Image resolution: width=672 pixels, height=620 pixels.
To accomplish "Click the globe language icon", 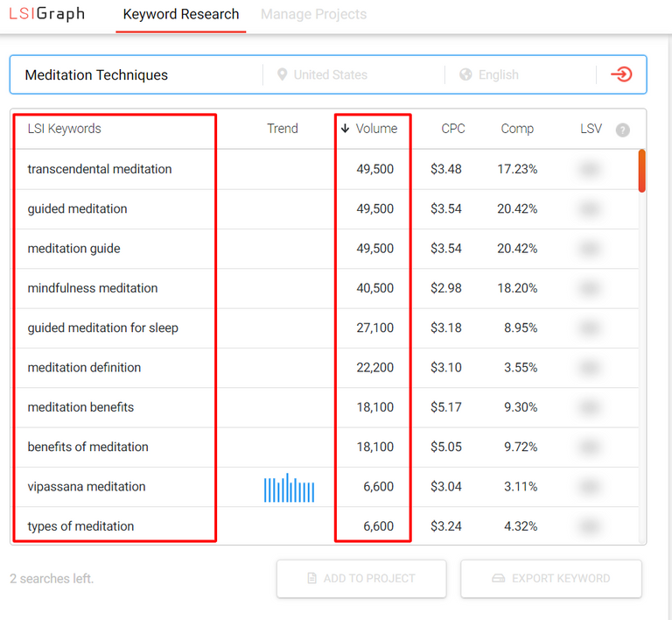I will [465, 74].
